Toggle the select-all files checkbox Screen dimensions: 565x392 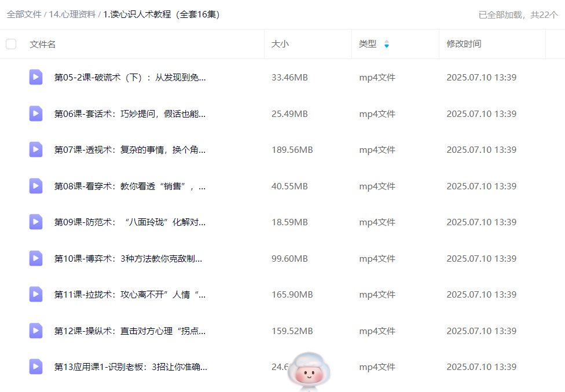pos(11,44)
